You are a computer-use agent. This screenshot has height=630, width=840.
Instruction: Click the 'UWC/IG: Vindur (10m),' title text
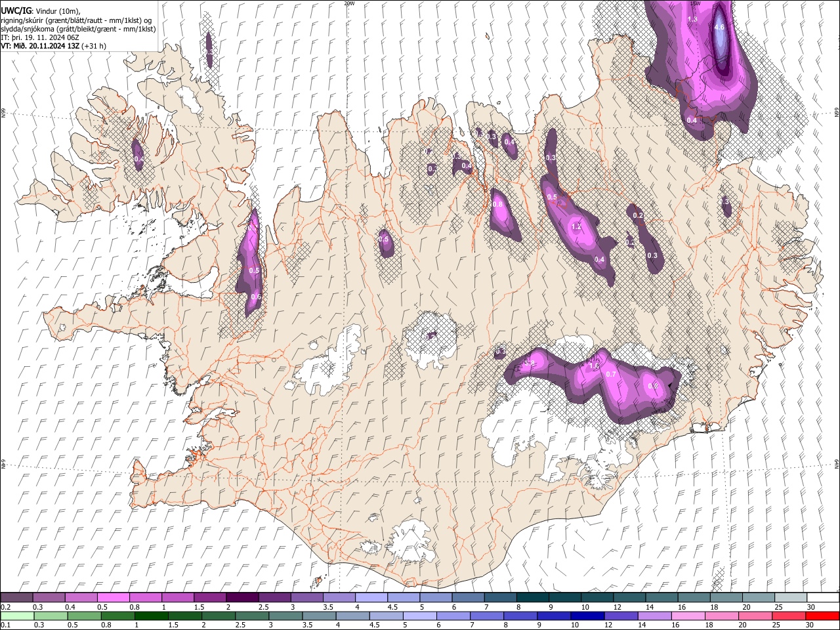41,11
